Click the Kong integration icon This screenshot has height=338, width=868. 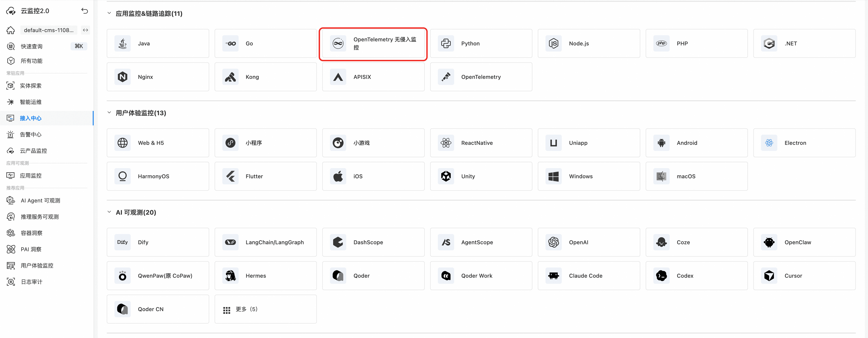point(230,77)
